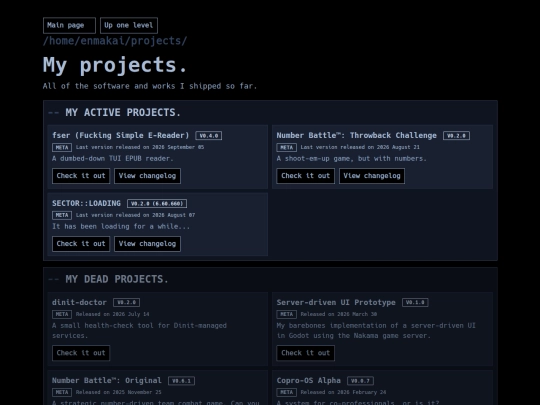This screenshot has height=405, width=540.
Task: Click the fser v0.4.0 version badge
Action: [x=209, y=136]
